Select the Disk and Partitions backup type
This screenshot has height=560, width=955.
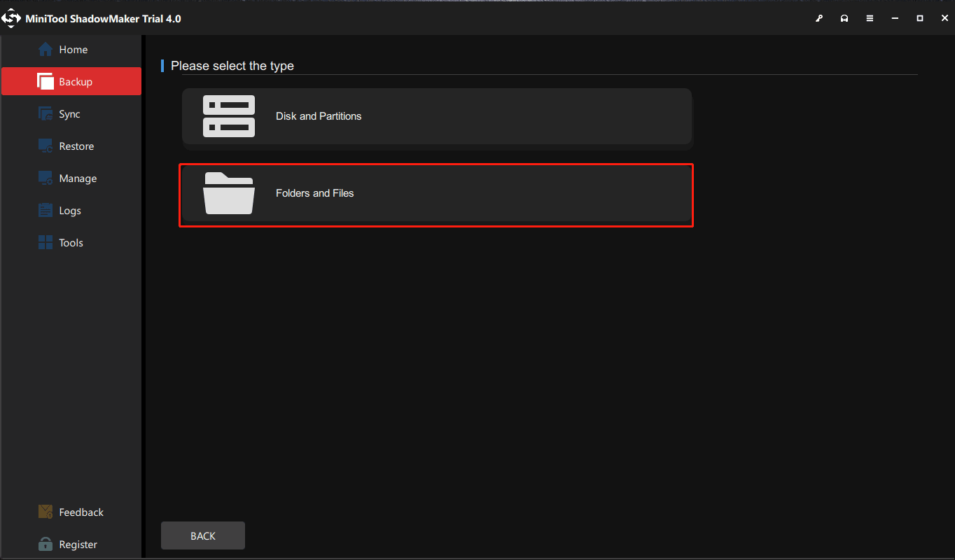(437, 116)
